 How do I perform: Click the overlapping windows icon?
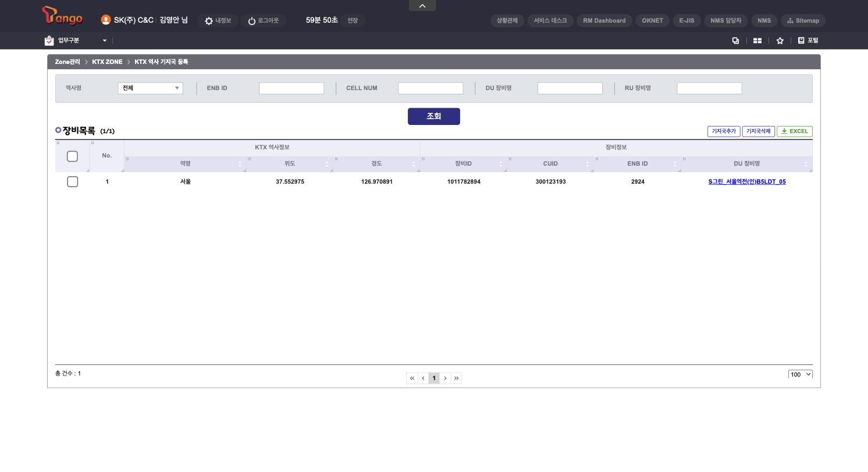(735, 41)
